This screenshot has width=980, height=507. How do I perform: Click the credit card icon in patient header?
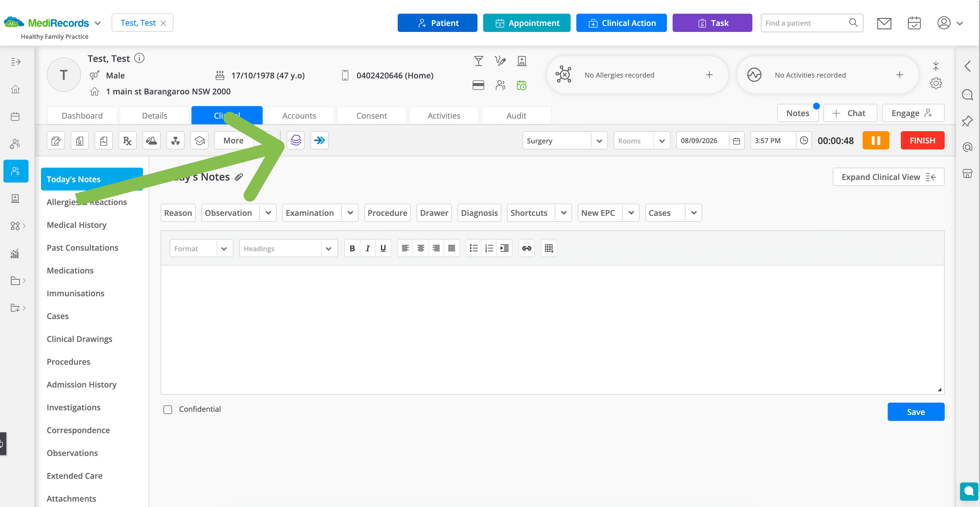click(478, 85)
